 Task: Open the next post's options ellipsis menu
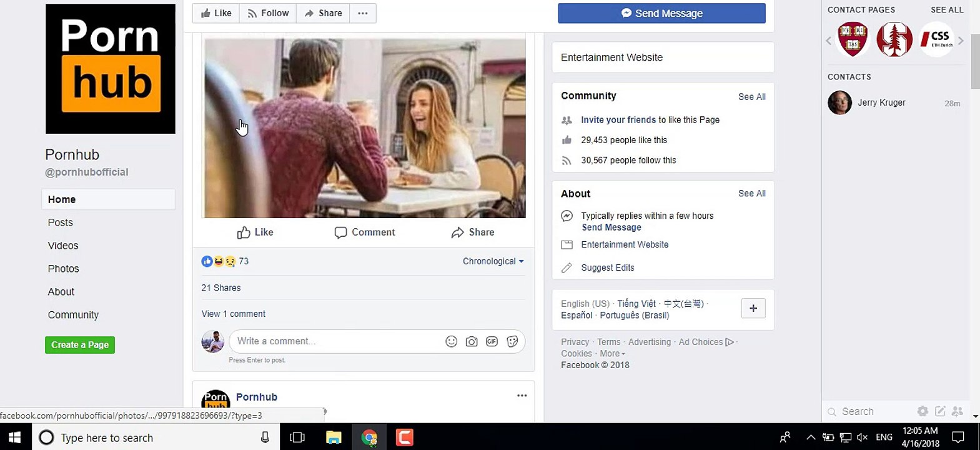click(x=522, y=396)
